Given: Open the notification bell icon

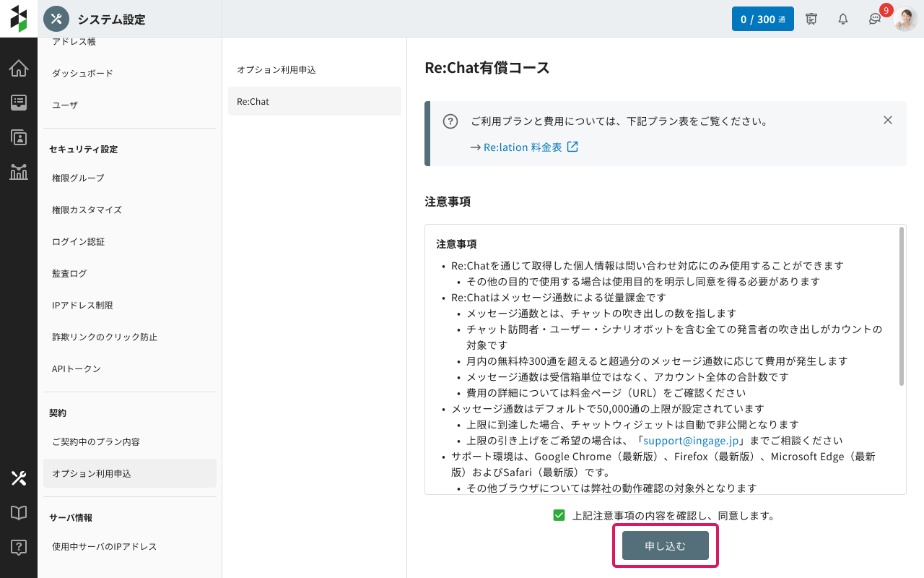Looking at the screenshot, I should click(x=843, y=20).
